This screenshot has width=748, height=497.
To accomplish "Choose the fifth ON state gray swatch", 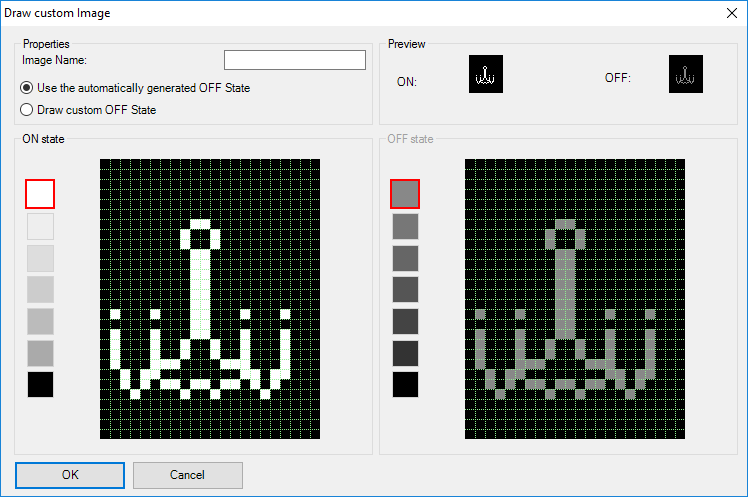I will pos(40,321).
